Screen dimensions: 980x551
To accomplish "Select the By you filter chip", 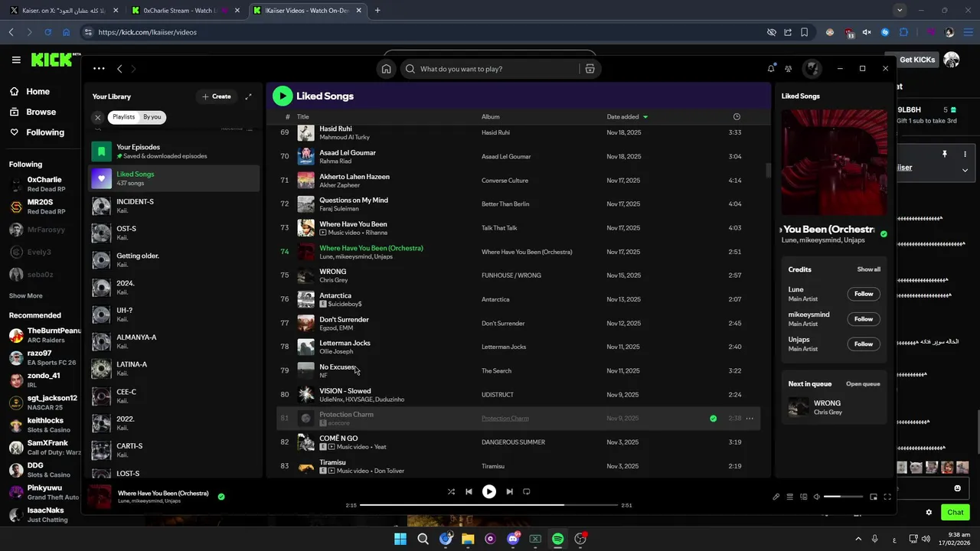I will click(x=152, y=117).
